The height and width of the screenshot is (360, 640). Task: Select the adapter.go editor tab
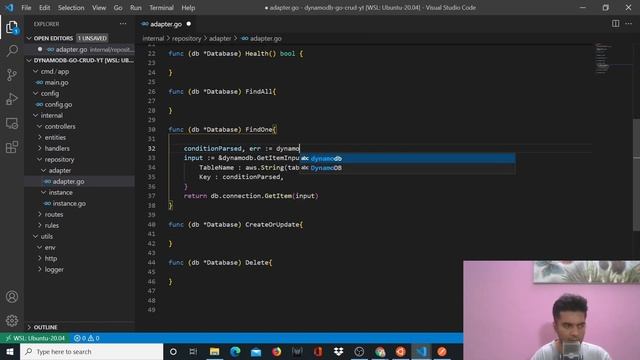point(166,24)
